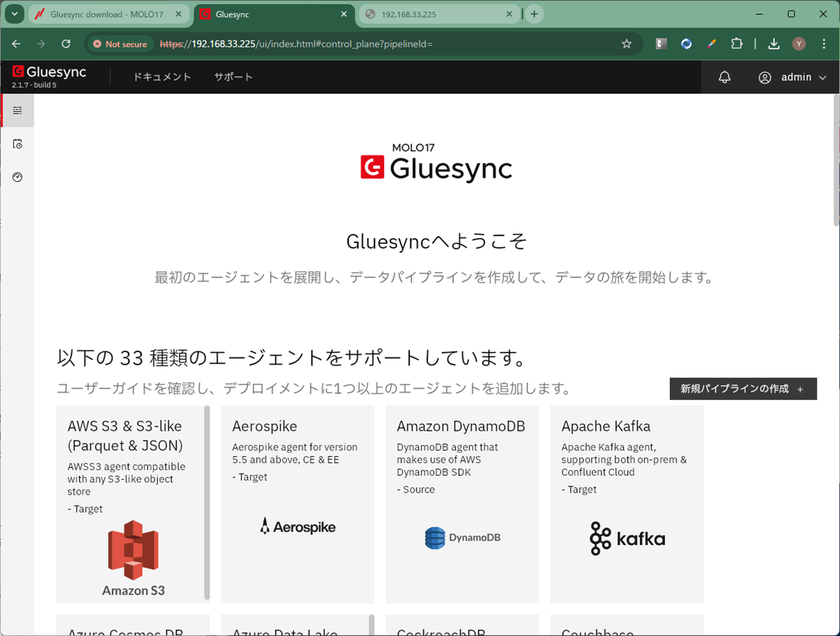Open browser downloads icon

coord(774,44)
